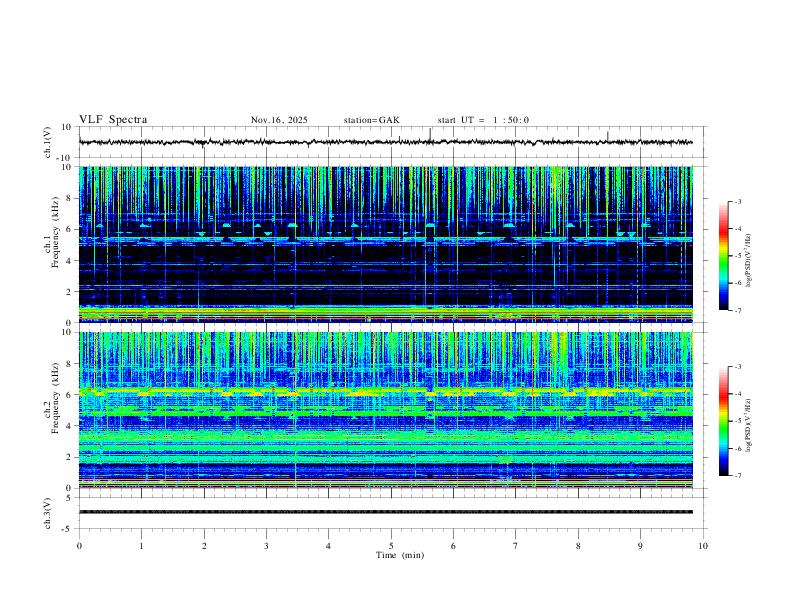The height and width of the screenshot is (612, 792).
Task: Click the ch.1 voltage waveform trace
Action: tap(385, 142)
